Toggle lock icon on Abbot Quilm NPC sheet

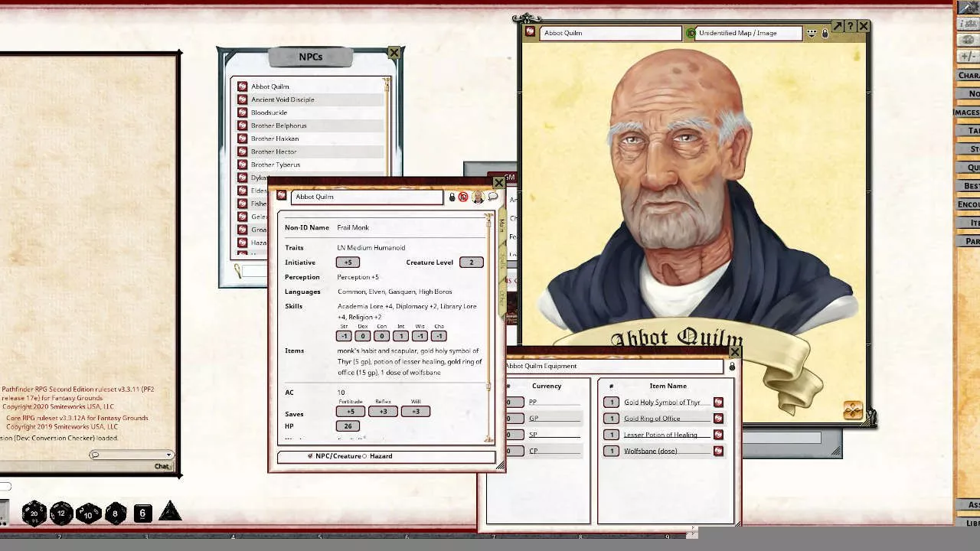pyautogui.click(x=452, y=197)
